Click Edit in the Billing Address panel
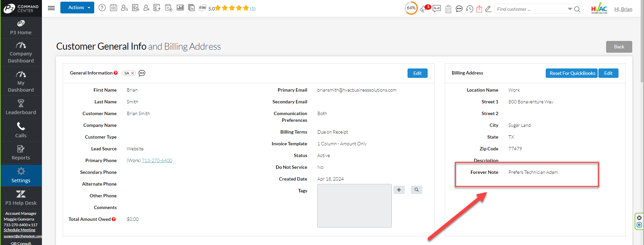The image size is (644, 245). [608, 73]
